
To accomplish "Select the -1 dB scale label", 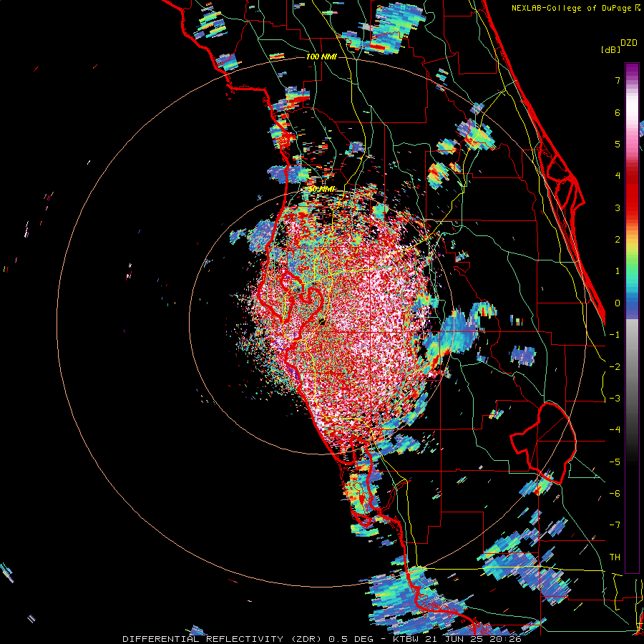I will point(615,335).
